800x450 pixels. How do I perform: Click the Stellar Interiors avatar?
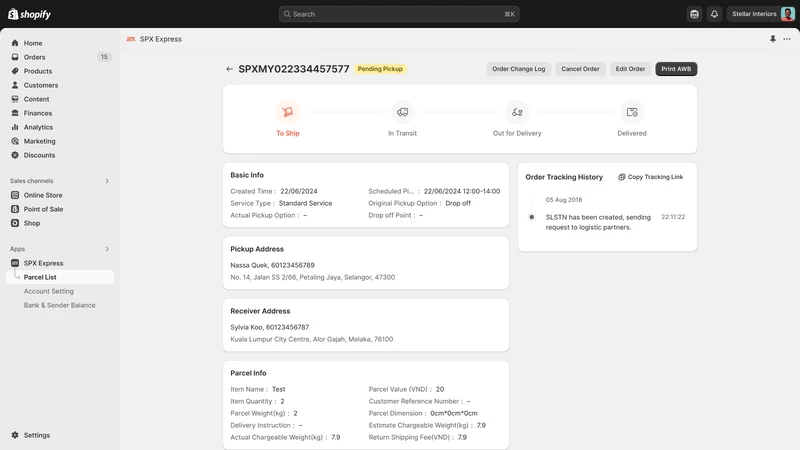point(787,14)
